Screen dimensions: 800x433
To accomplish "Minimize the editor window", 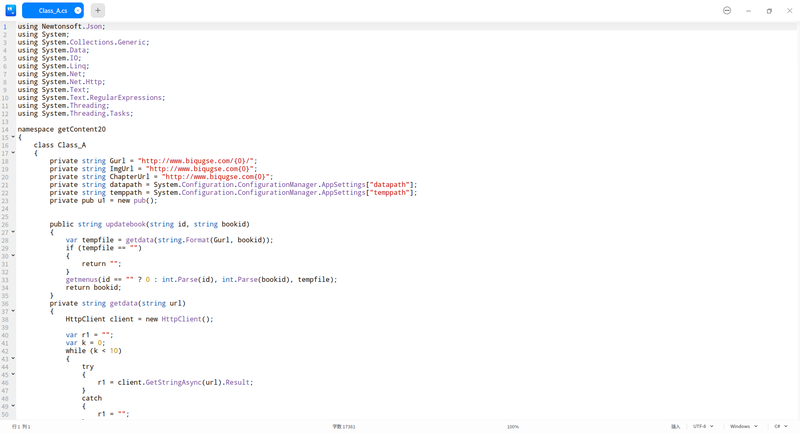I will point(748,11).
